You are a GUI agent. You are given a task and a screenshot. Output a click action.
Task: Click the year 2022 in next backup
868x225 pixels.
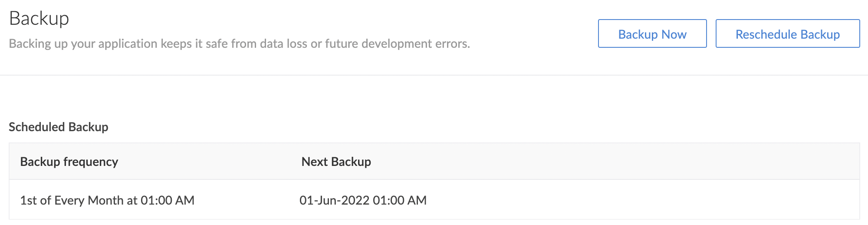coord(355,200)
